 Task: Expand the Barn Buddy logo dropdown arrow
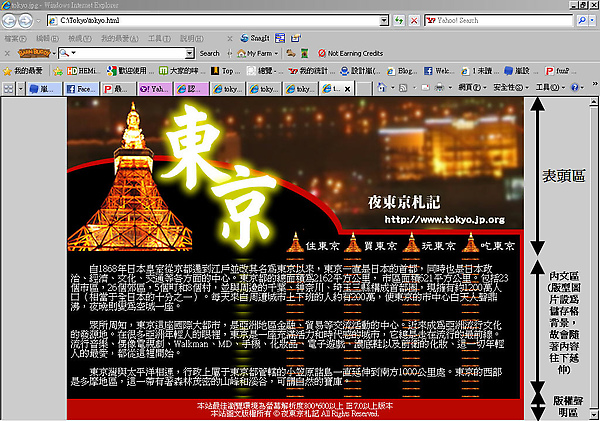[54, 53]
